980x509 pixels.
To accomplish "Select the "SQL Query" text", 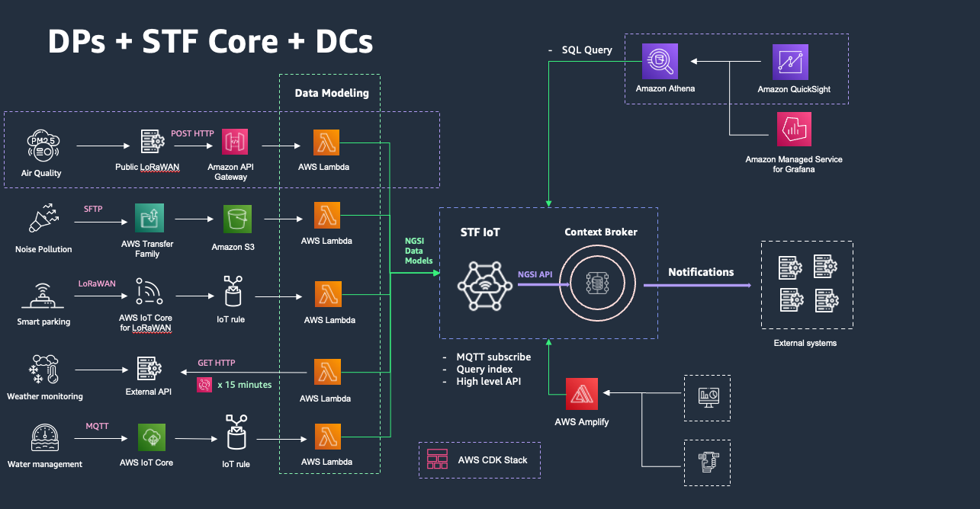I will [587, 50].
